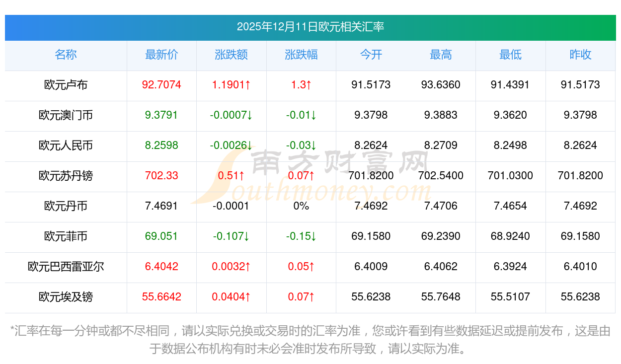Screen dimensions: 621x364
Task: Click high value 93.6360
Action: coord(441,85)
